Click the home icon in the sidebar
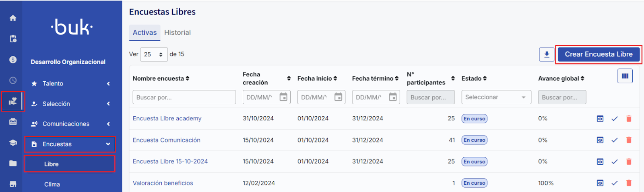This screenshot has width=644, height=192. (x=13, y=18)
